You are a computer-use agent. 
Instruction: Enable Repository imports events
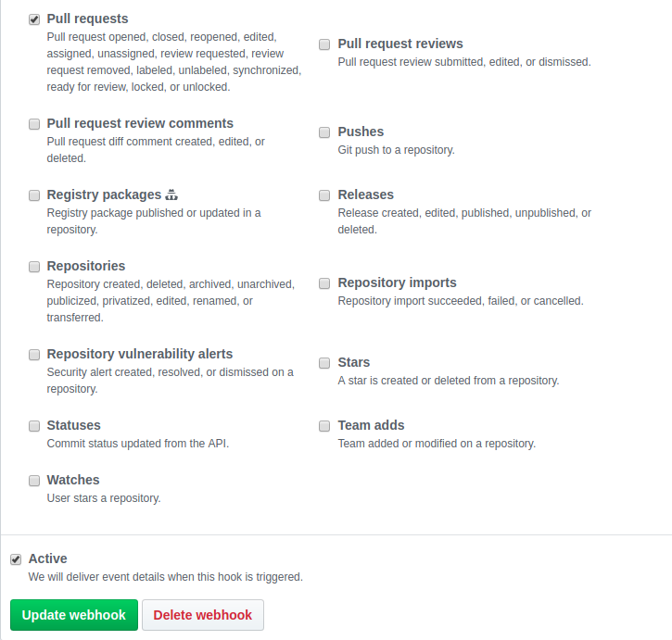(325, 283)
